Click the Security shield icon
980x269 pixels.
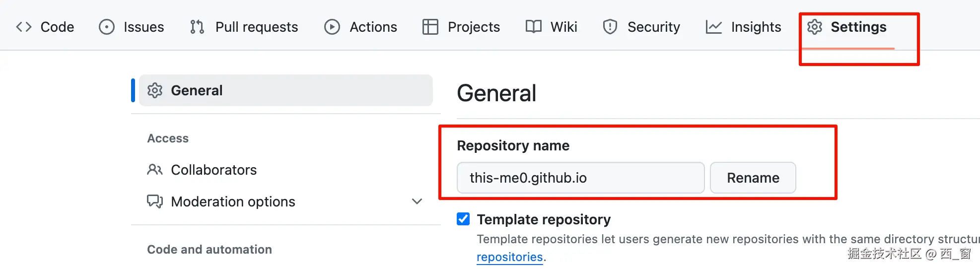610,27
